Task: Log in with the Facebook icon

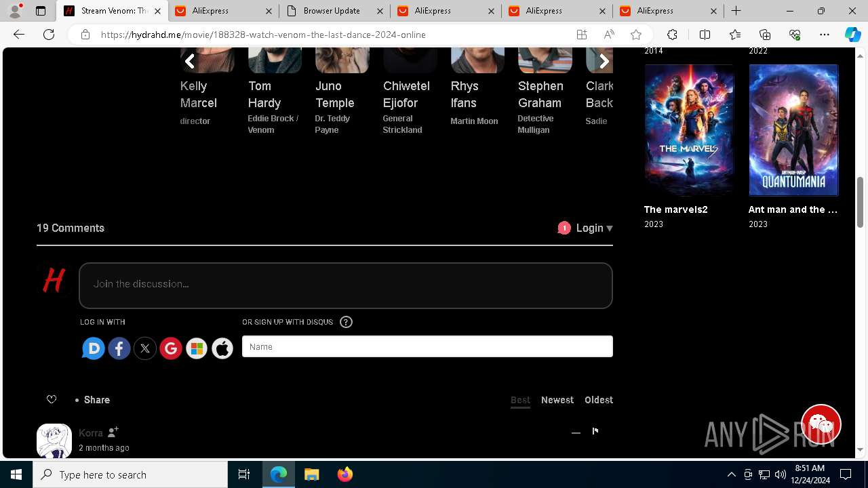Action: pos(119,348)
